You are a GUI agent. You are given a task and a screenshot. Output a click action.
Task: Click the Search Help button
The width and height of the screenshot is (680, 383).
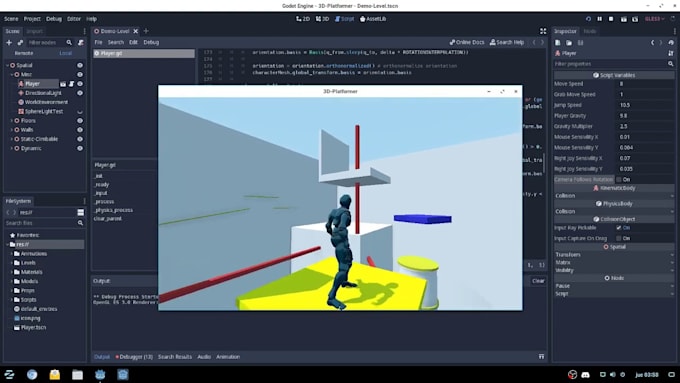click(507, 42)
